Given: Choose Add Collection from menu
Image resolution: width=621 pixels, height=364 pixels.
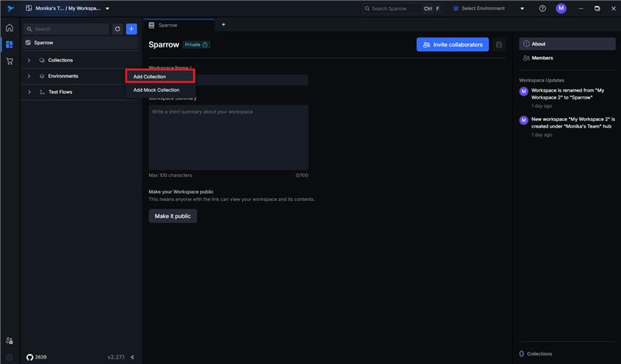Looking at the screenshot, I should pos(161,76).
